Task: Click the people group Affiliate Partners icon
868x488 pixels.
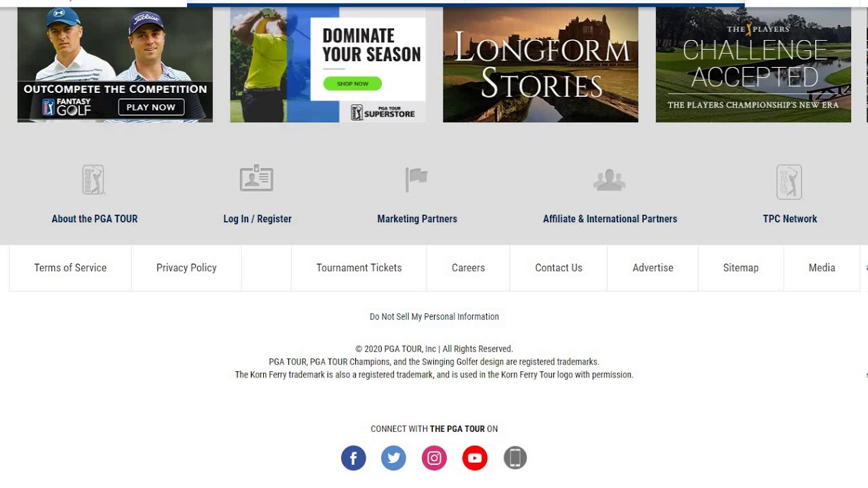Action: pos(609,180)
